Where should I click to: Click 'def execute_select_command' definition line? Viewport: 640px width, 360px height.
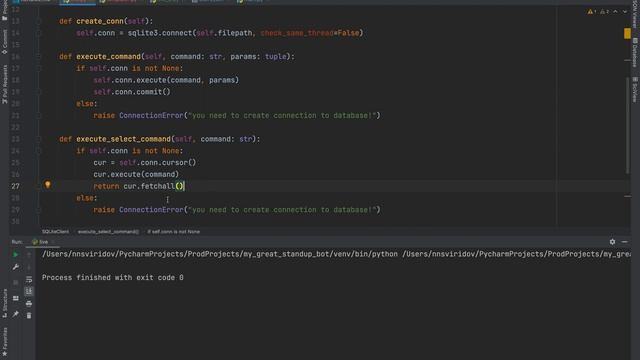click(x=160, y=139)
